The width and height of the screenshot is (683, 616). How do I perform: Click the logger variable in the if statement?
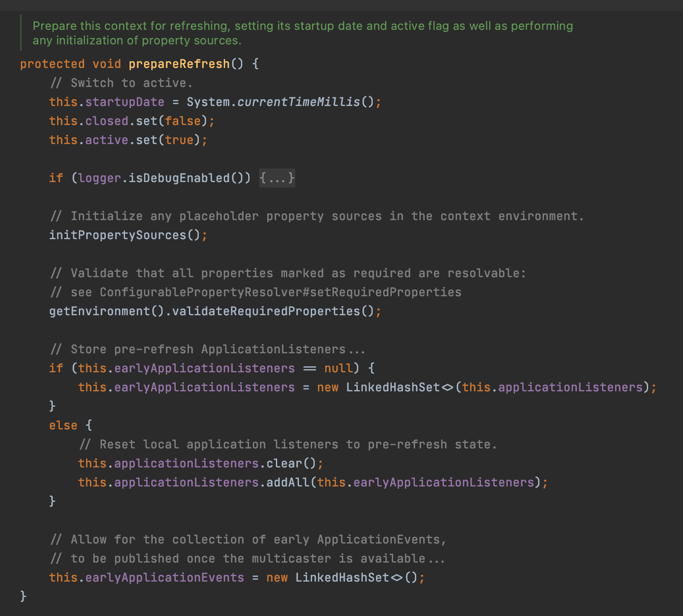pos(100,178)
